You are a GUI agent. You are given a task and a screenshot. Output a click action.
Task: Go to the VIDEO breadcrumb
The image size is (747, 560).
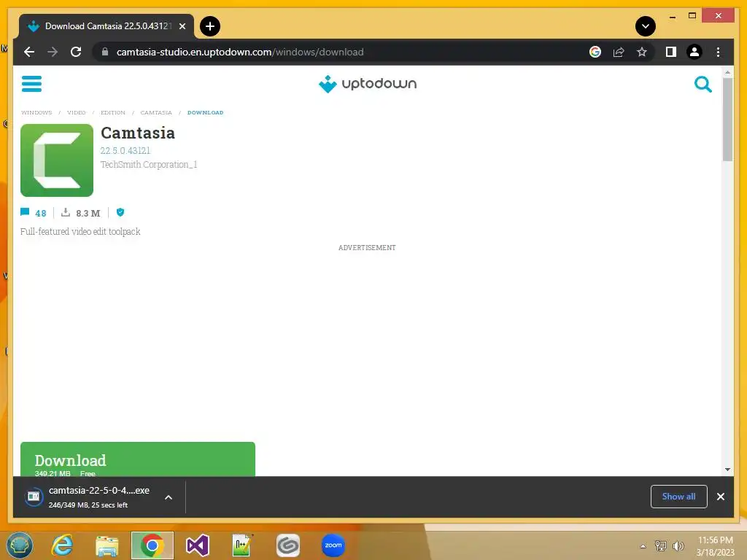76,113
